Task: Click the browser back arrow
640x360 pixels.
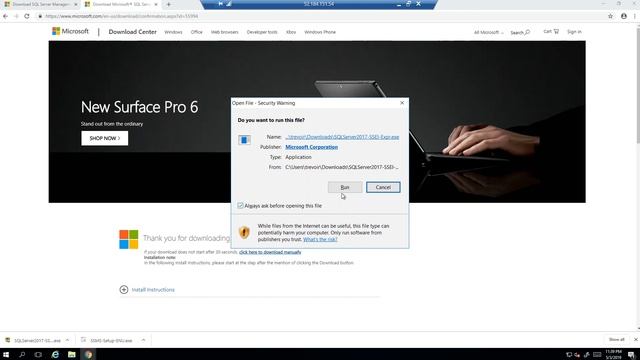Action: [5, 16]
